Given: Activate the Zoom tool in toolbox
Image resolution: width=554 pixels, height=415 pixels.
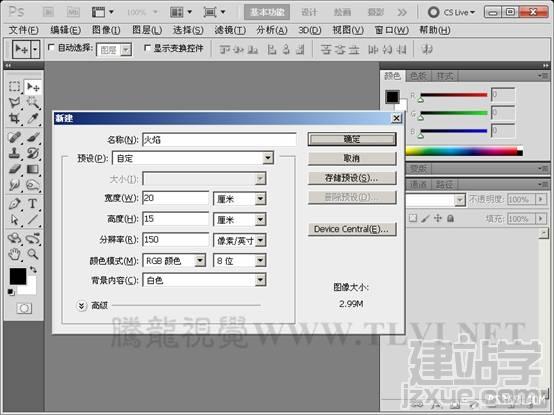Looking at the screenshot, I should [x=33, y=254].
